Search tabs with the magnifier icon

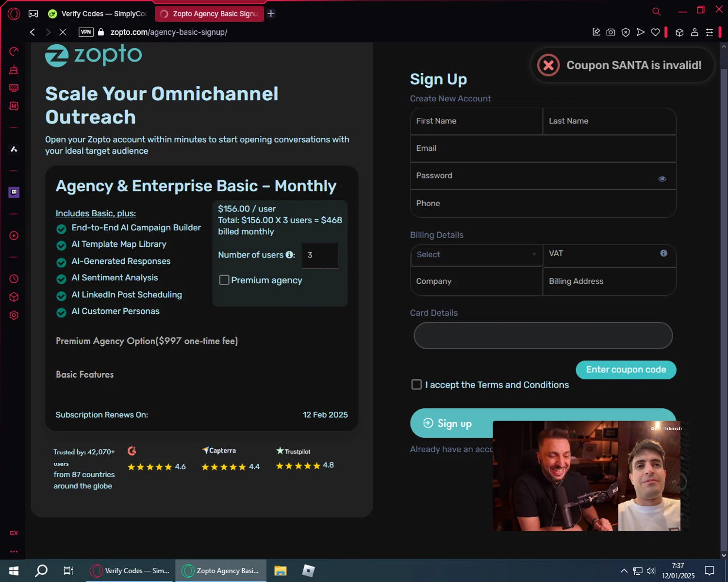pyautogui.click(x=656, y=11)
